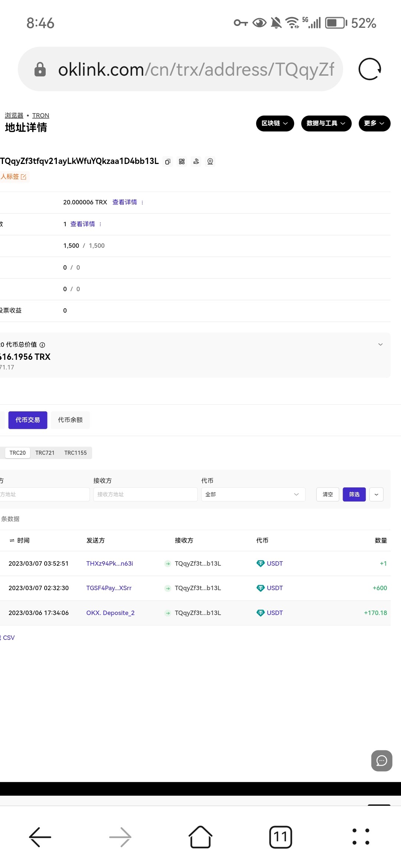Click arrow icon in 03:52:51 transaction row

pyautogui.click(x=168, y=563)
